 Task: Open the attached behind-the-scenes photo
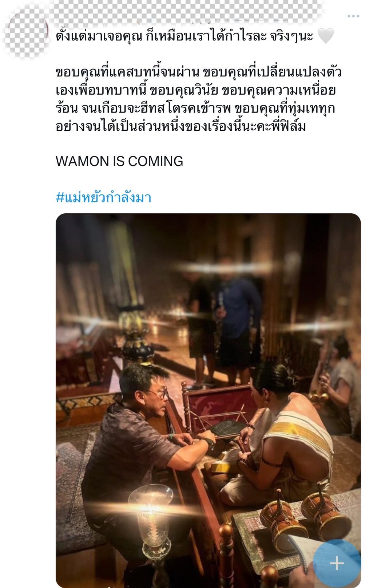pos(208,400)
